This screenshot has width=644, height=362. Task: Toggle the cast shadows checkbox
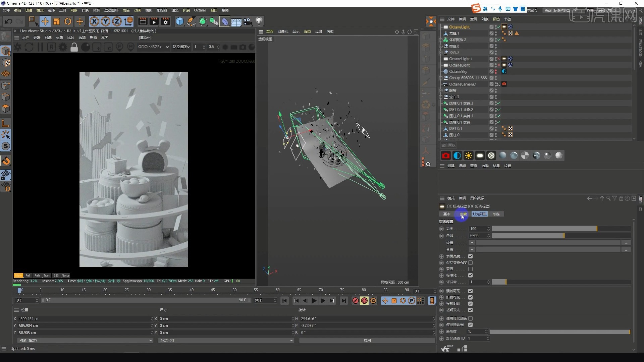pyautogui.click(x=470, y=304)
